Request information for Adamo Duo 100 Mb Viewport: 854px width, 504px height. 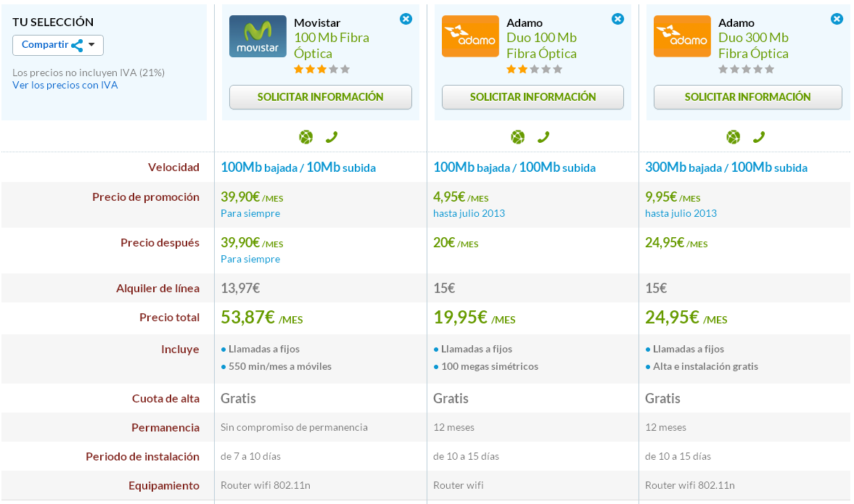click(533, 97)
